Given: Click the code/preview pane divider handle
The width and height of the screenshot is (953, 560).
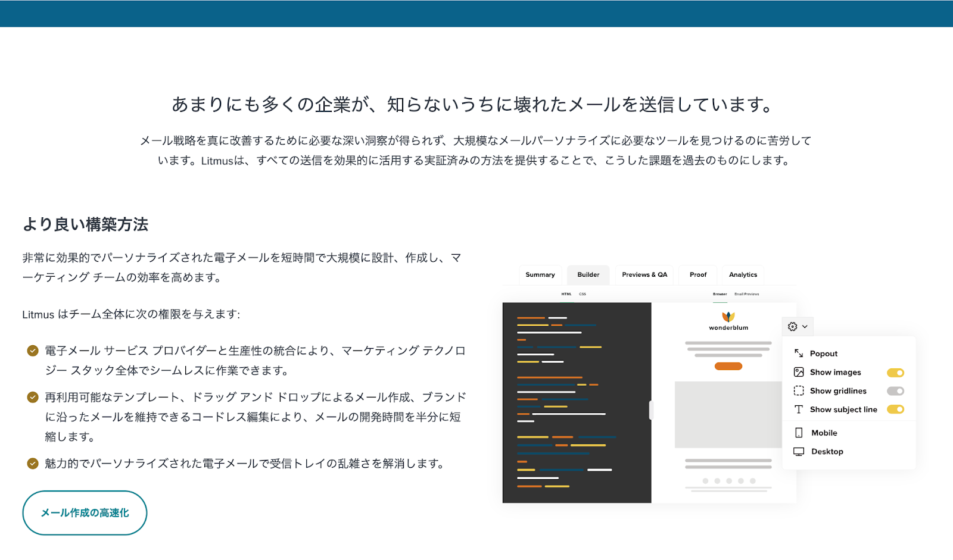Looking at the screenshot, I should pyautogui.click(x=651, y=410).
